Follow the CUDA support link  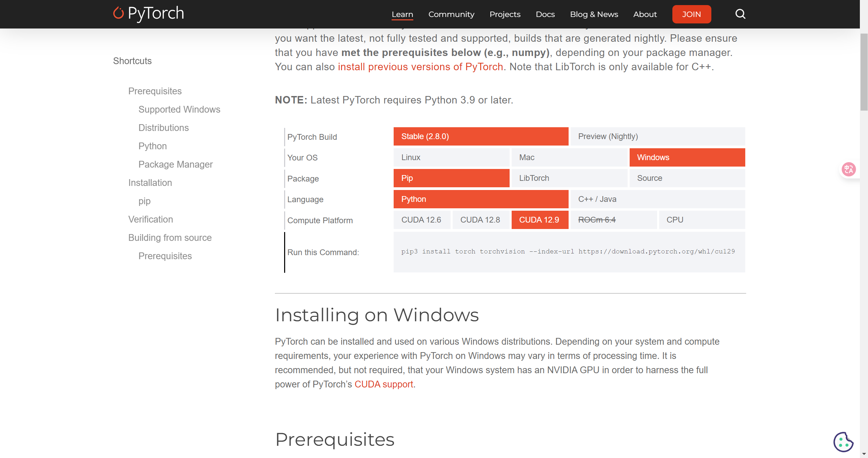tap(383, 384)
